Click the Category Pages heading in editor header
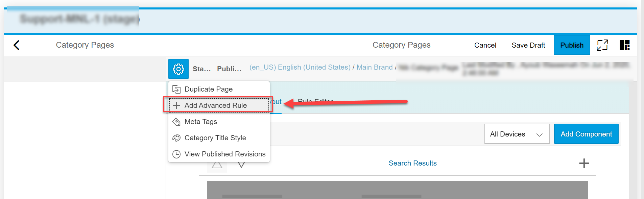This screenshot has width=644, height=199. tap(402, 45)
